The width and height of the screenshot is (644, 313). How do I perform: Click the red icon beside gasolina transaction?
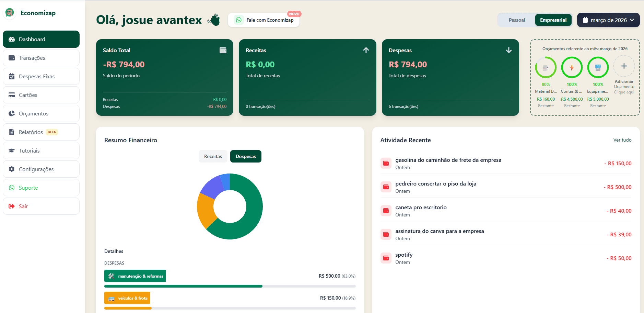tap(386, 163)
